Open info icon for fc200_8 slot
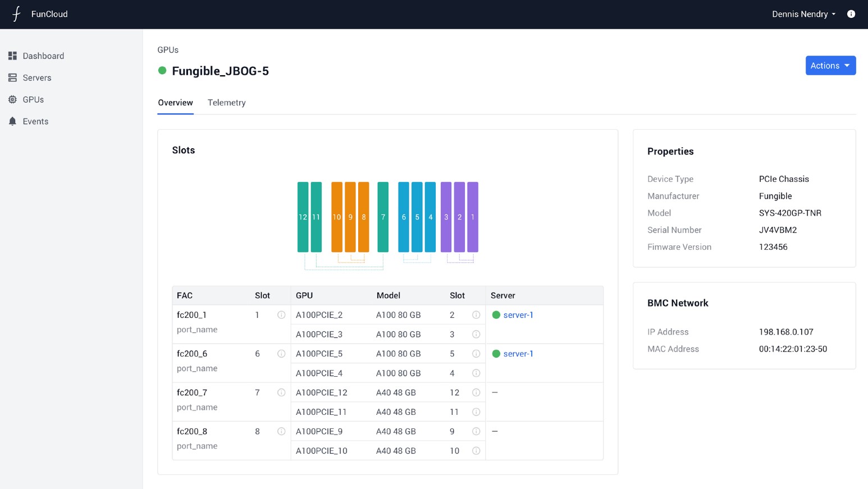This screenshot has height=489, width=868. (x=281, y=431)
